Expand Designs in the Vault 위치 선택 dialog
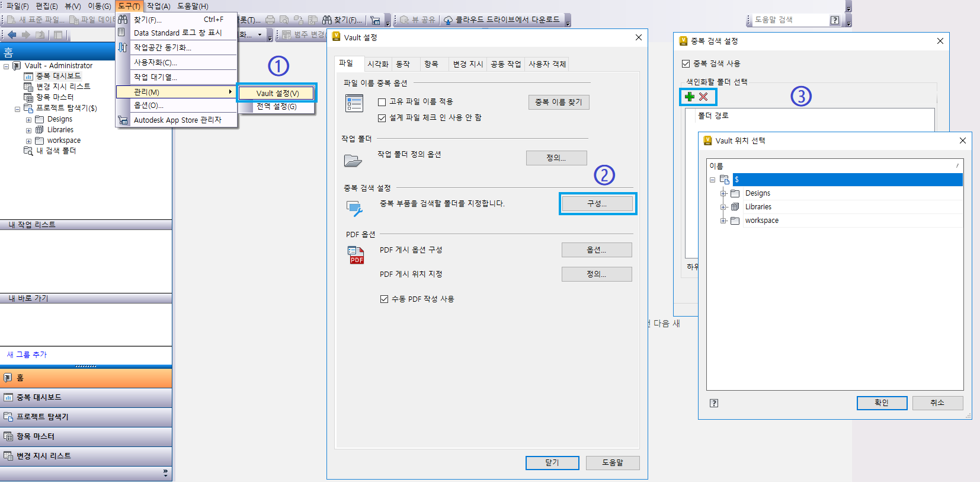The image size is (980, 482). click(x=723, y=194)
